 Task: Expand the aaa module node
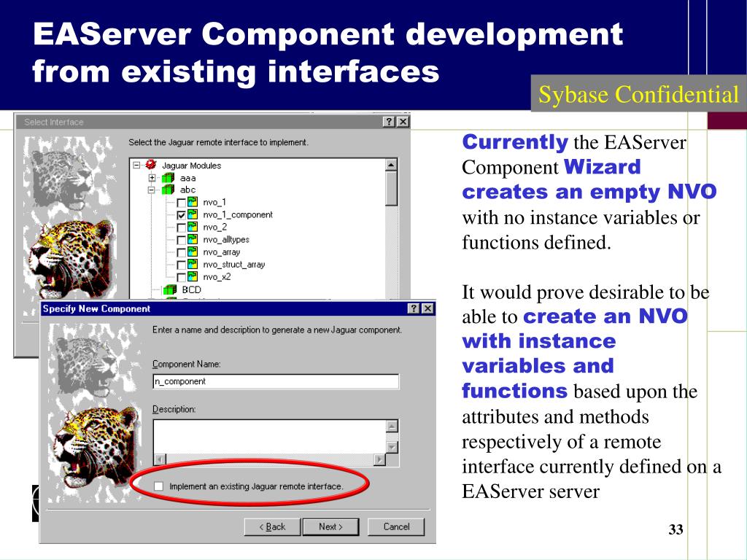pos(152,178)
